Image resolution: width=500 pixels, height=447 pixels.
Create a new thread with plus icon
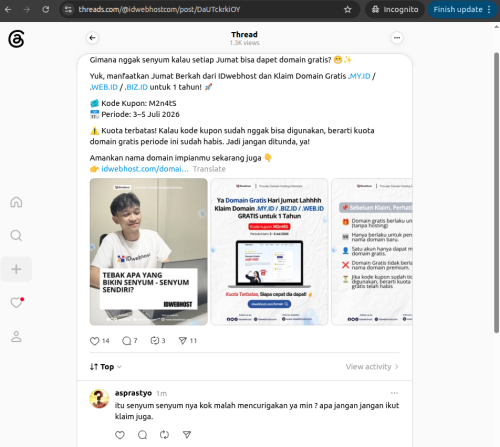click(x=16, y=269)
